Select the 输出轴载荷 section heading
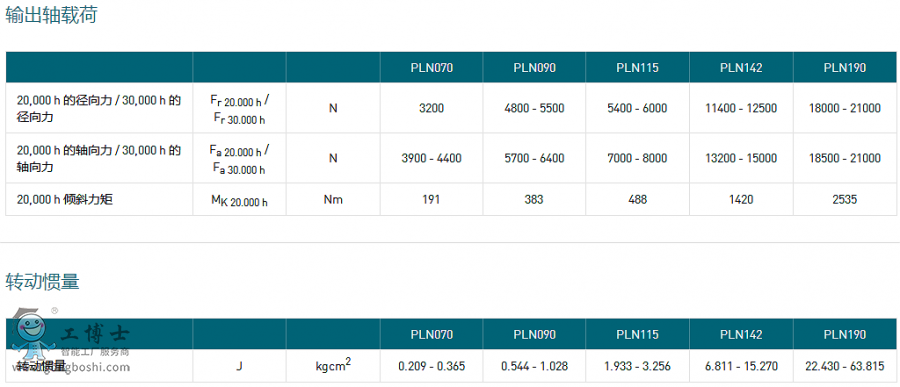Image resolution: width=900 pixels, height=387 pixels. (51, 16)
